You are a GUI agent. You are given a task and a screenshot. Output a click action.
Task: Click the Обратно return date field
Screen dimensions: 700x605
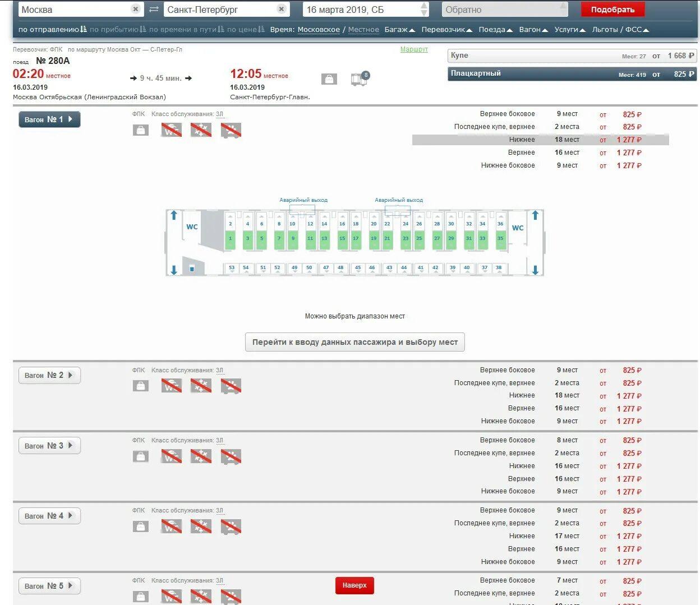point(505,10)
